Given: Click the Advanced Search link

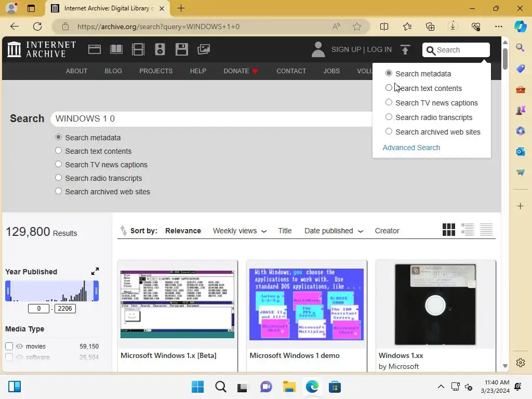Looking at the screenshot, I should [411, 148].
